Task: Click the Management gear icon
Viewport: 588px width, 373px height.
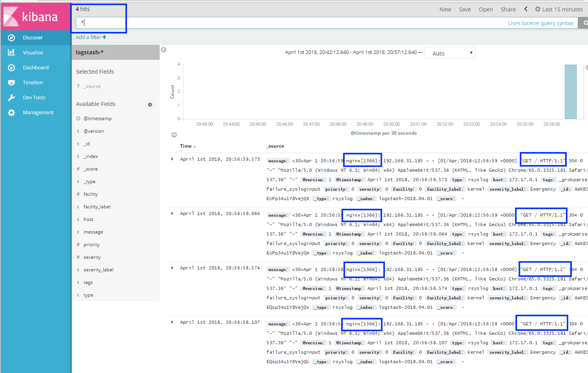Action: click(11, 113)
